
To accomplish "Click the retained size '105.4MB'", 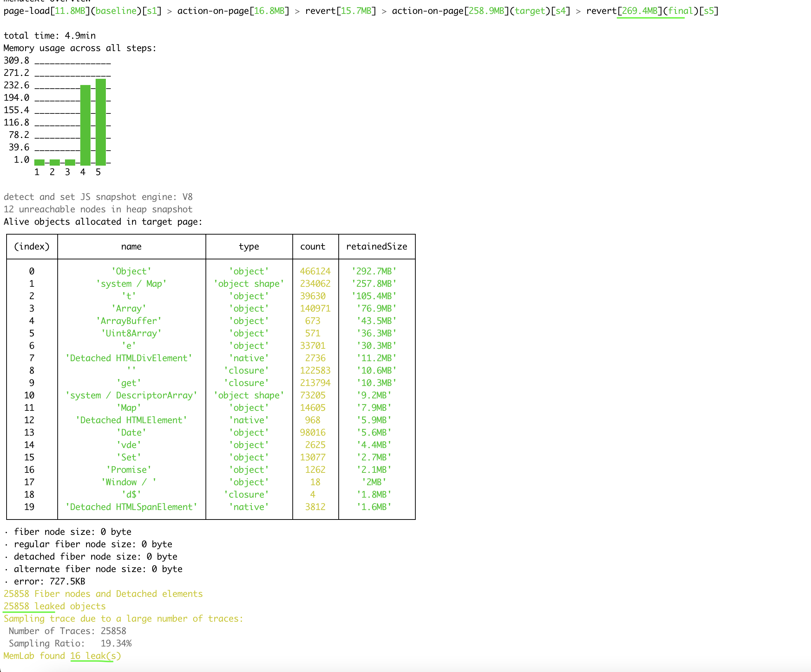I will pyautogui.click(x=374, y=296).
